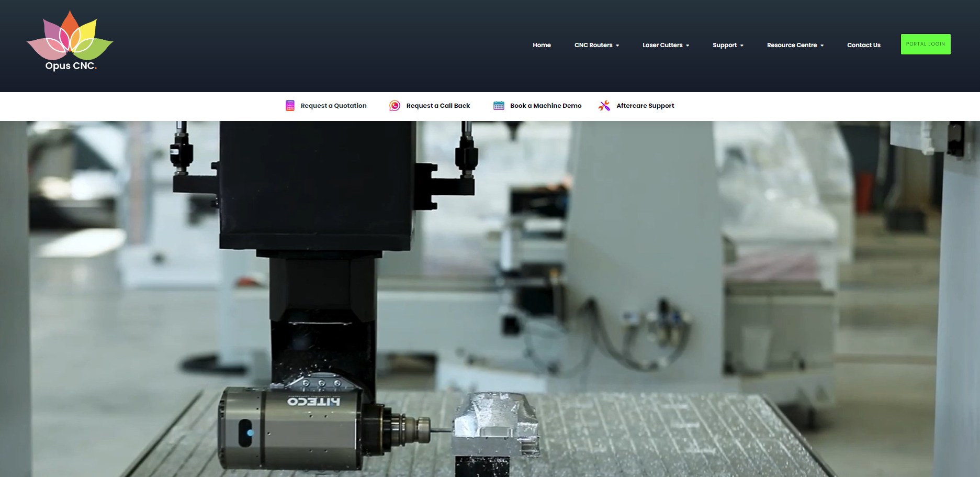Click the Book a Machine Demo calendar icon
Viewport: 980px width, 477px height.
pos(498,105)
